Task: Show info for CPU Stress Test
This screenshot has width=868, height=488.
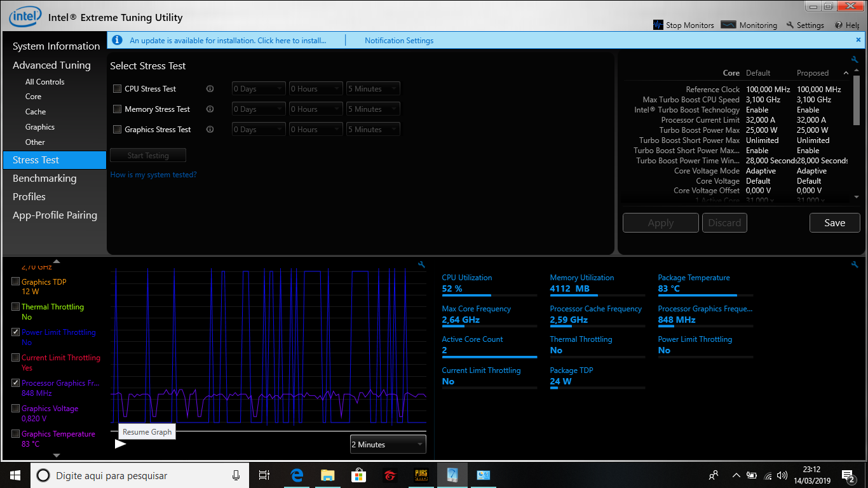Action: pyautogui.click(x=210, y=89)
